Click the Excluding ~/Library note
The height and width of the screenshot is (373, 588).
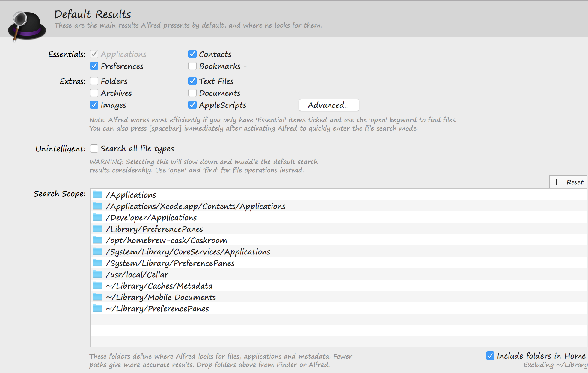click(x=555, y=365)
